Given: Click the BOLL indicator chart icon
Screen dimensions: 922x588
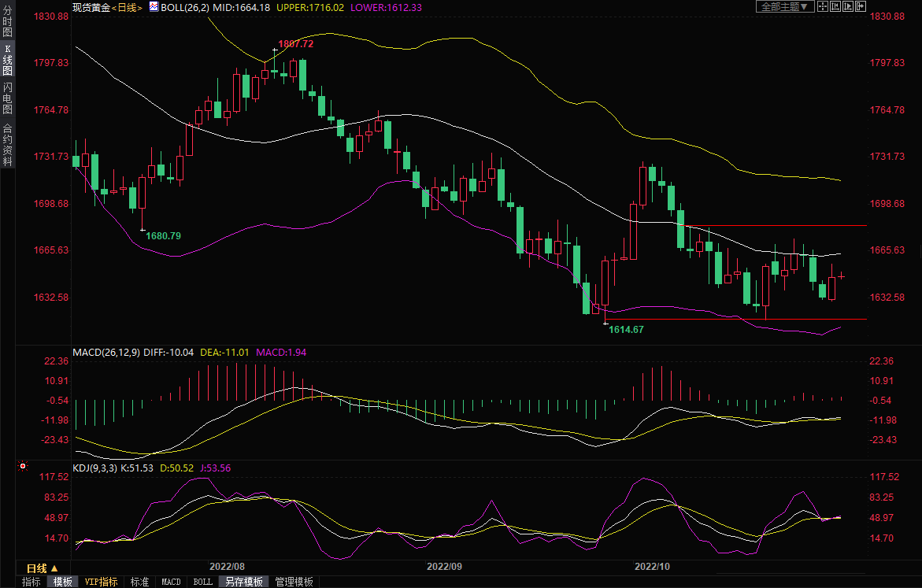Looking at the screenshot, I should click(x=154, y=7).
